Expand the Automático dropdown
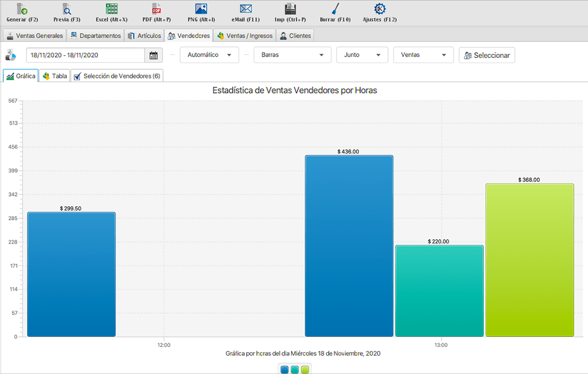 [x=209, y=55]
